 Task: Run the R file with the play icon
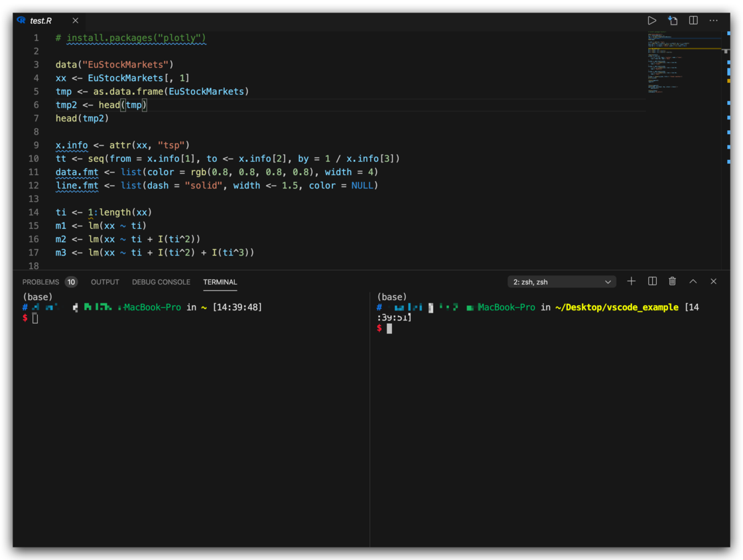click(x=652, y=21)
